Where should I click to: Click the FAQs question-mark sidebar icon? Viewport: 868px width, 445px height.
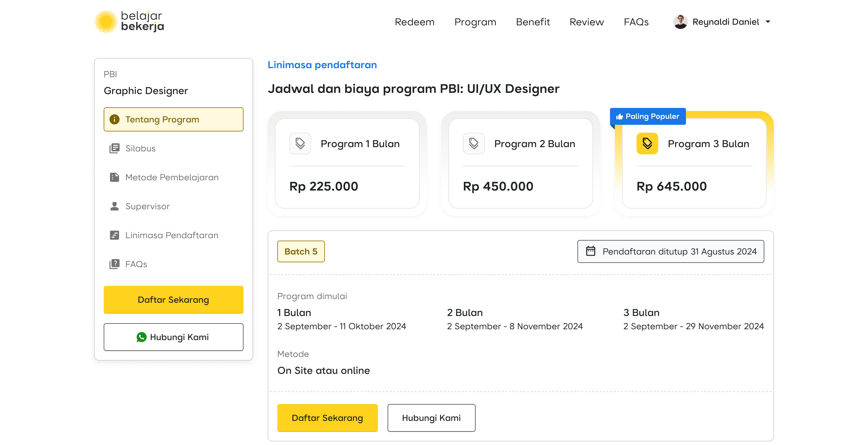coord(114,264)
